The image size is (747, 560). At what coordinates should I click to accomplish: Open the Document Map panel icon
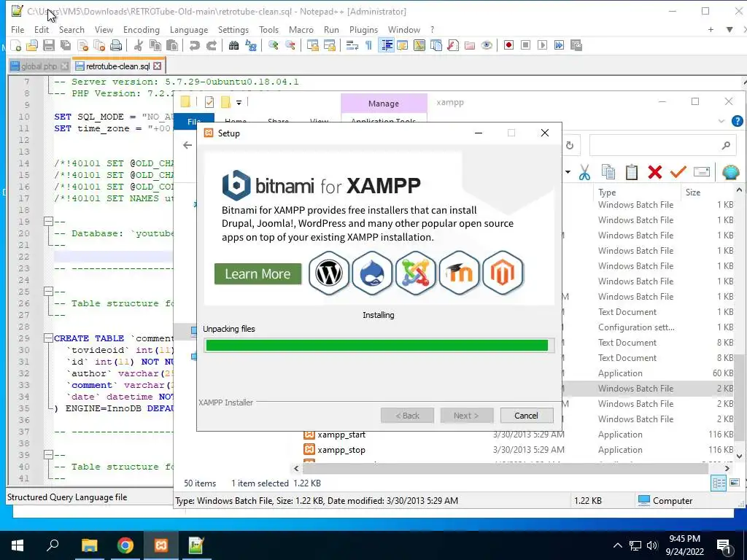(x=419, y=45)
